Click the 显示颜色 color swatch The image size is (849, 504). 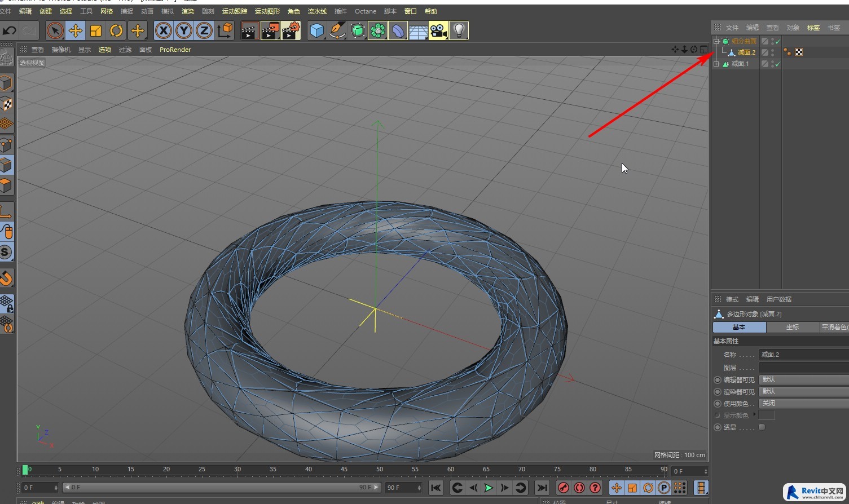tap(767, 415)
